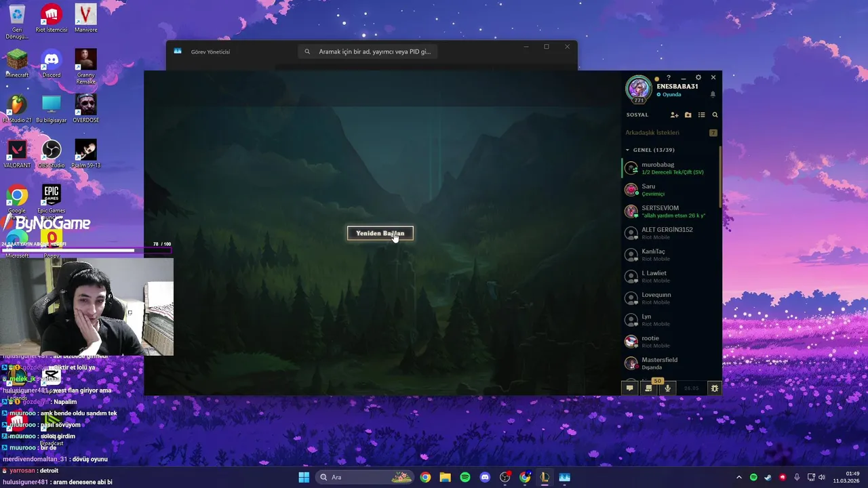Toggle the voice microphone icon in League client
This screenshot has width=868, height=488.
coord(668,388)
